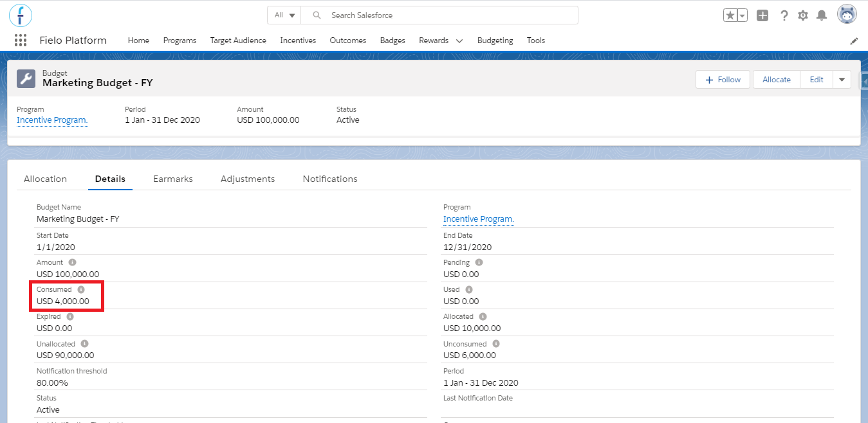The width and height of the screenshot is (868, 423).
Task: Click the Fielo Platform app name
Action: [73, 40]
